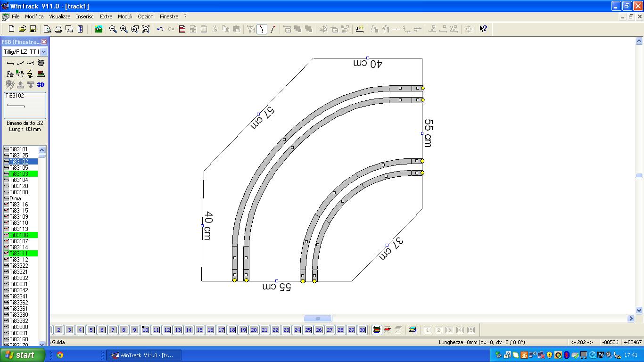Open the Moduli menu

click(125, 16)
